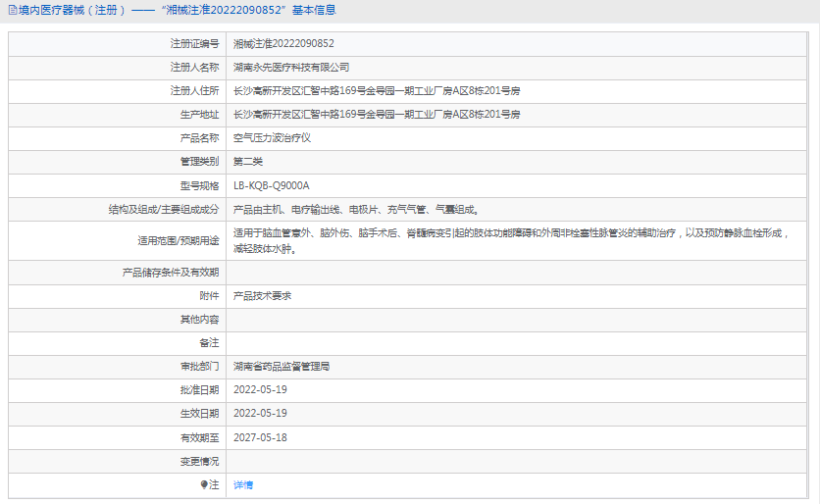Screen dimensions: 820x504
Task: Click the bulb icon next to 注 label
Action: pos(204,484)
